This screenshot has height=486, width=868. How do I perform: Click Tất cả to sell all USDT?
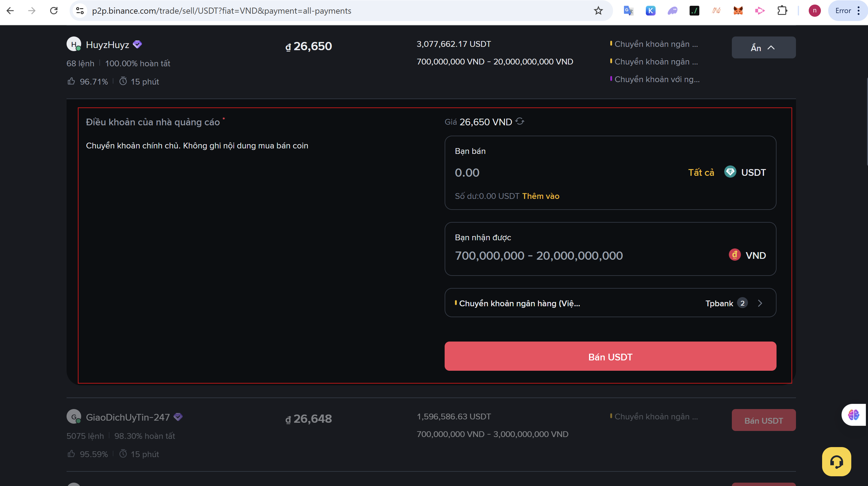click(701, 173)
